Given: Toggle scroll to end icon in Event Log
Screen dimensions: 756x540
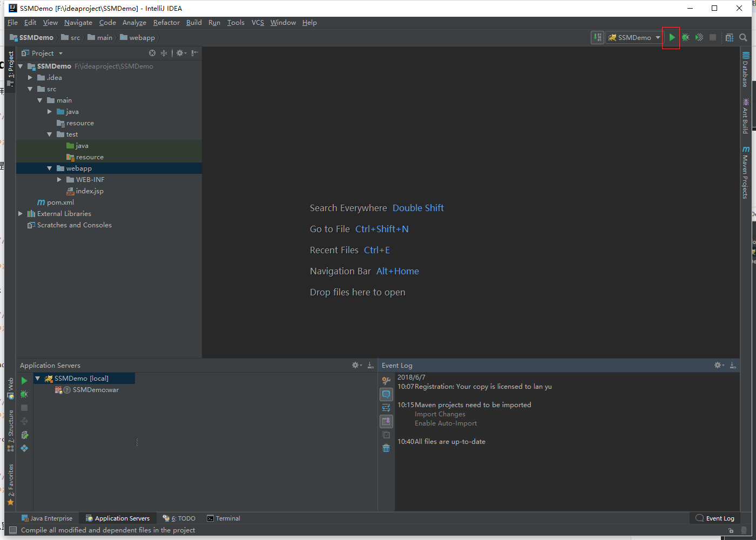Looking at the screenshot, I should 386,421.
